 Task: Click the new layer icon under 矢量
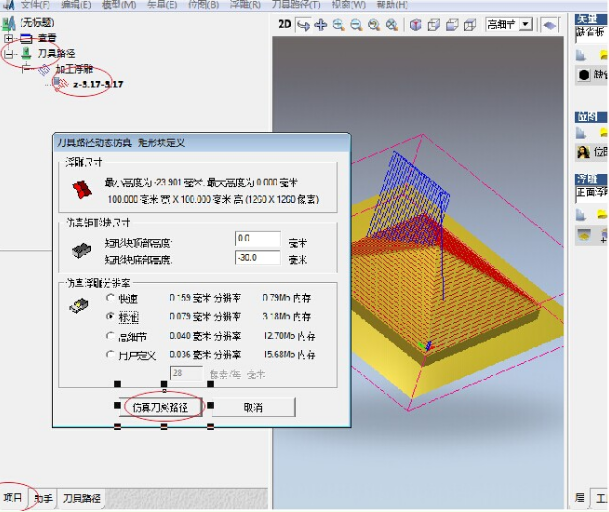pyautogui.click(x=581, y=56)
